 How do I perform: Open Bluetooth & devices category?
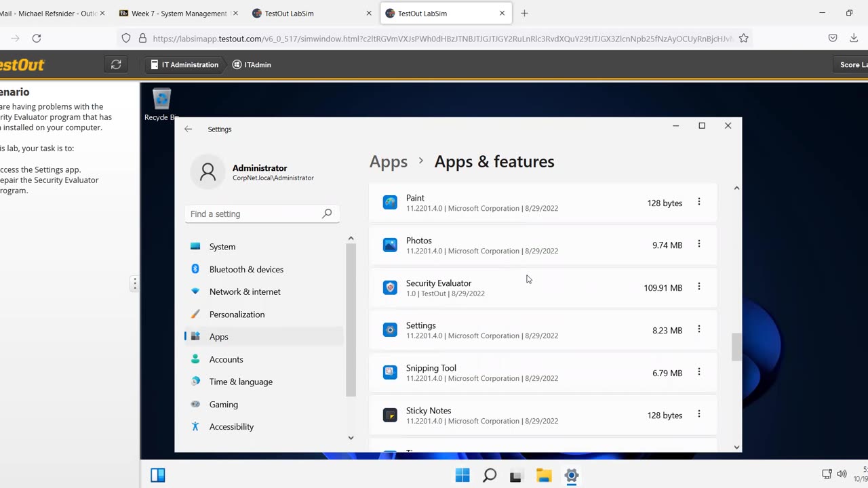tap(264, 269)
